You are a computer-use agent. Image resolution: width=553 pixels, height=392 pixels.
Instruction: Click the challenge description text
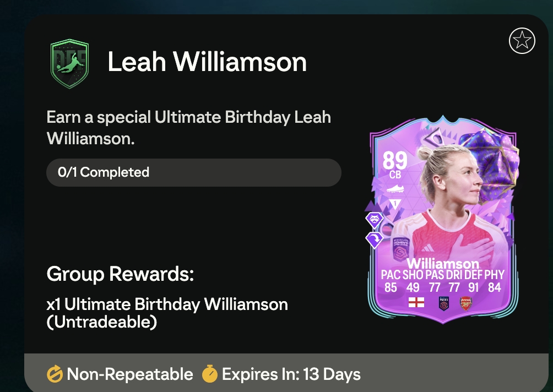(189, 128)
